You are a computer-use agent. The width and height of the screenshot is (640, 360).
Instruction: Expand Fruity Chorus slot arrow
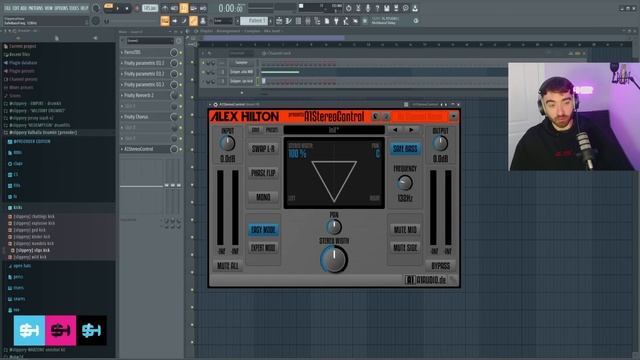coord(122,117)
